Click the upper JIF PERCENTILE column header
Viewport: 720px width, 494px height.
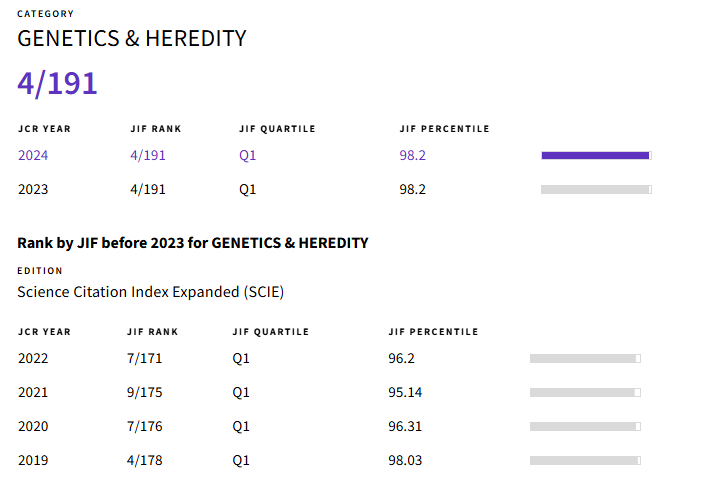(x=444, y=129)
